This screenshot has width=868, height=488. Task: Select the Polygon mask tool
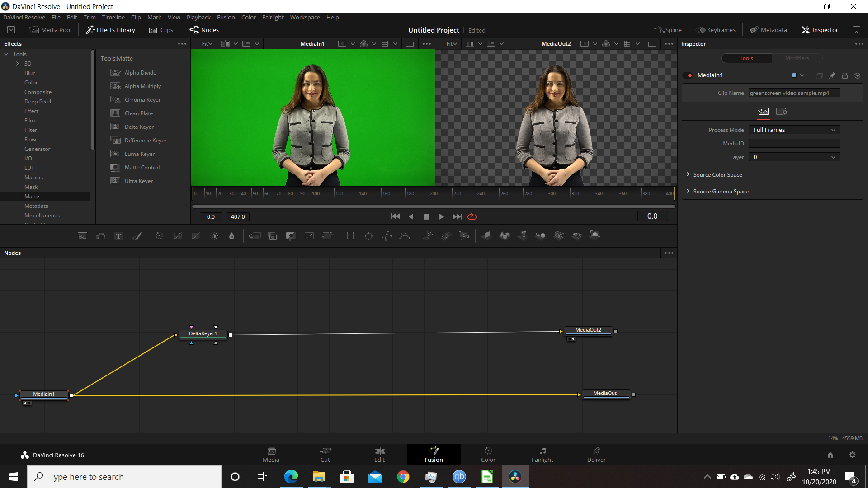click(x=387, y=236)
